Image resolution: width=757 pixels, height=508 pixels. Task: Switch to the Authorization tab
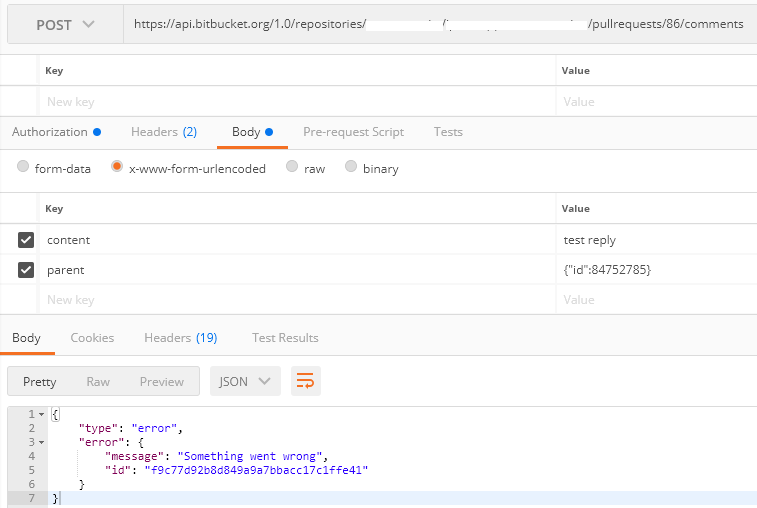(56, 132)
